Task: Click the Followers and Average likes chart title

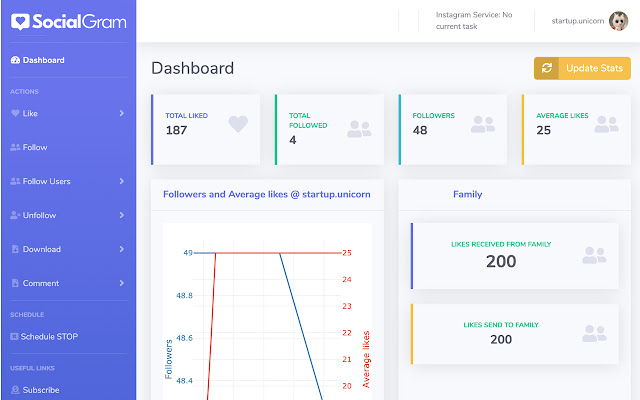Action: pos(267,194)
